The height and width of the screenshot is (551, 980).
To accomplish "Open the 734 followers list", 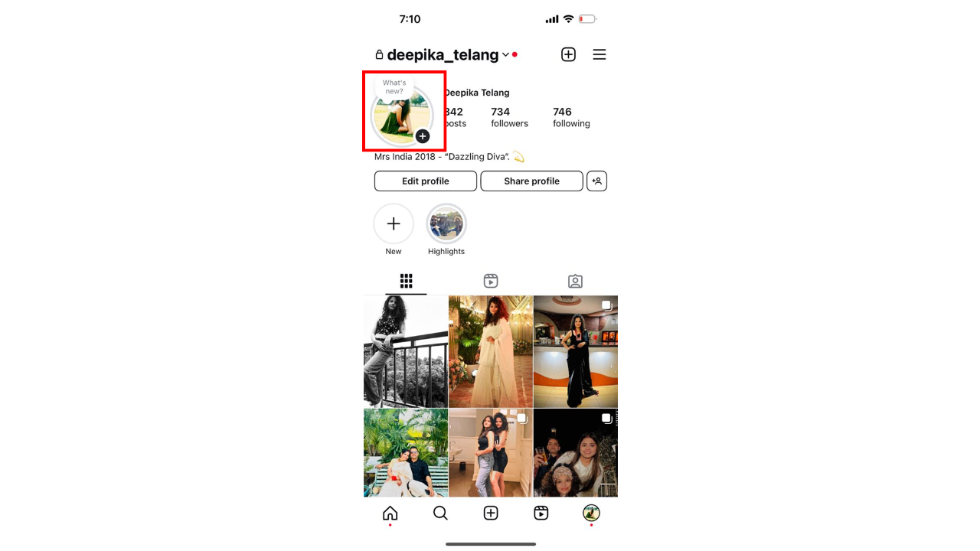I will pos(509,117).
